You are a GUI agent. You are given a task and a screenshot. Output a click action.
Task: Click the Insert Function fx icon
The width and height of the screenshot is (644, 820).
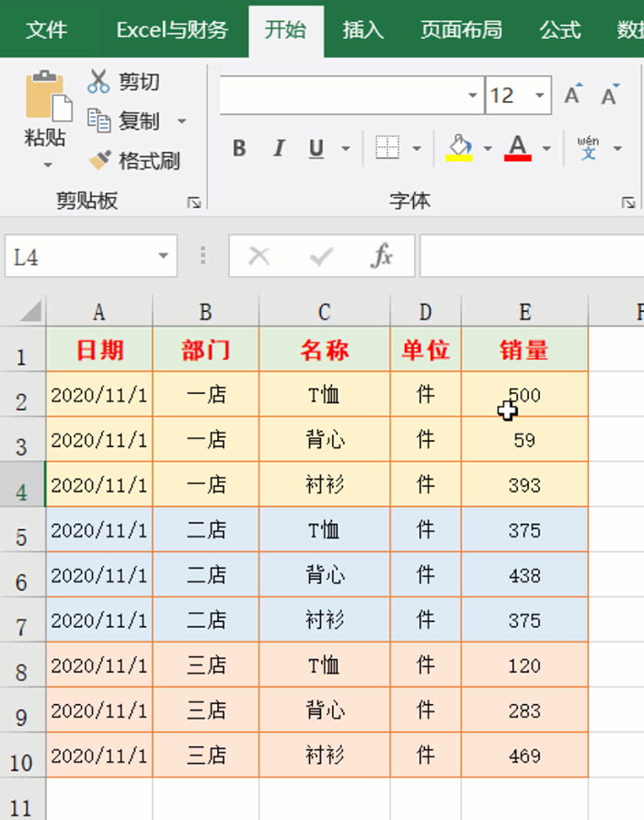[x=382, y=256]
